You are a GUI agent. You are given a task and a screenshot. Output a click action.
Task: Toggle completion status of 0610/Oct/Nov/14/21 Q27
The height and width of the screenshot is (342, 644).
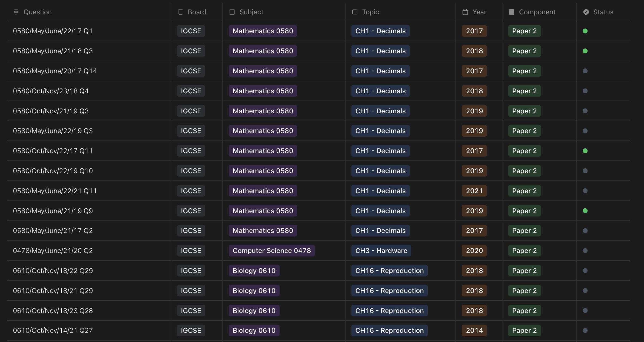586,330
